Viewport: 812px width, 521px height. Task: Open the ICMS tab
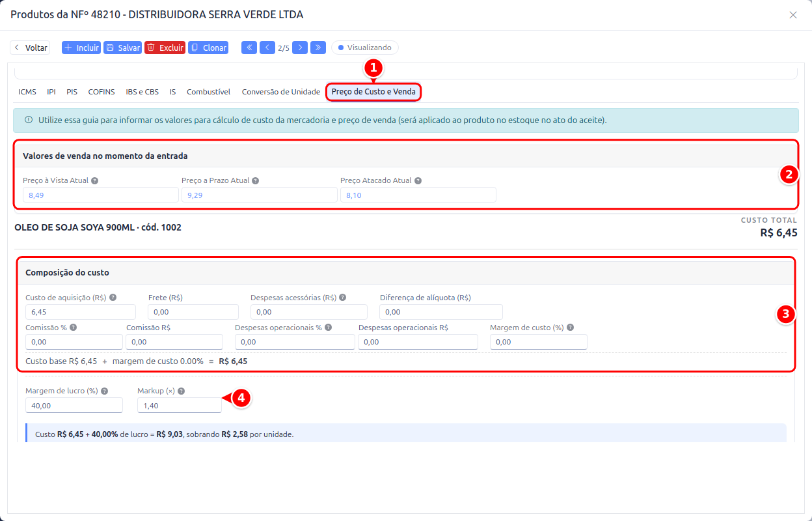pyautogui.click(x=27, y=92)
